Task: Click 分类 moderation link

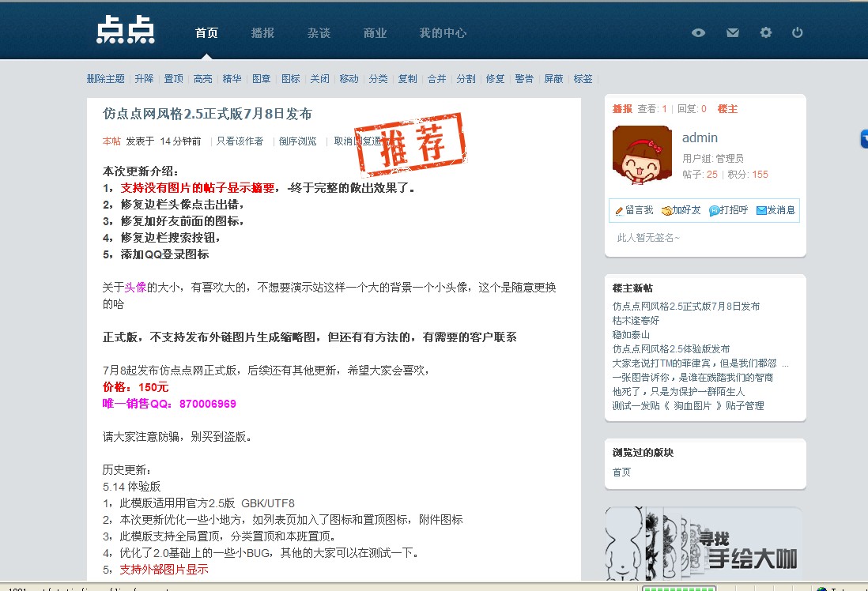Action: 378,78
